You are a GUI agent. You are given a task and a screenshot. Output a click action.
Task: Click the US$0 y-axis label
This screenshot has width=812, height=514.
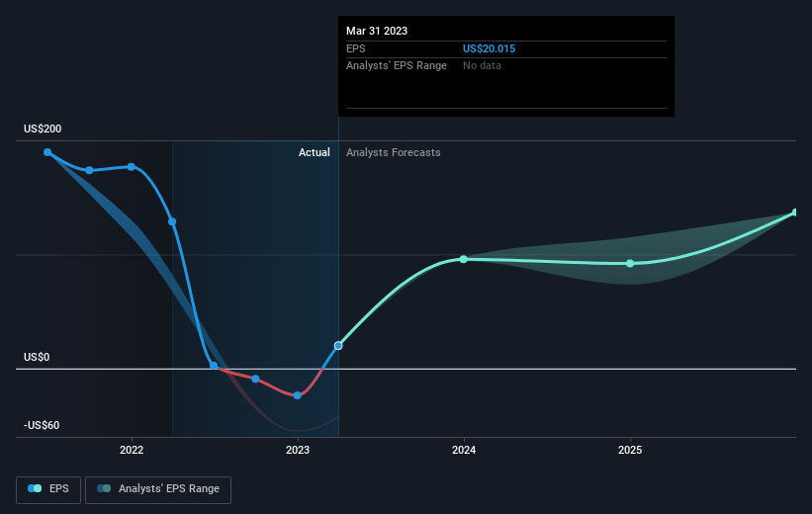click(37, 357)
